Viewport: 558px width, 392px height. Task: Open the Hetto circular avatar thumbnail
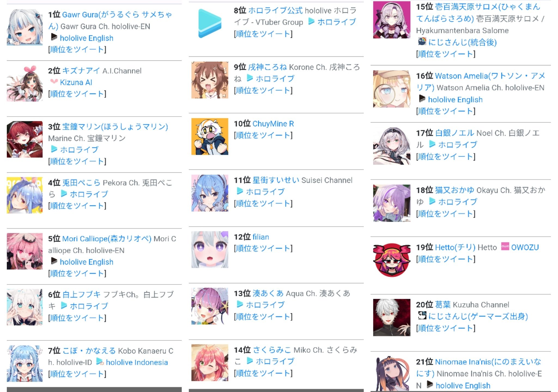coord(392,260)
